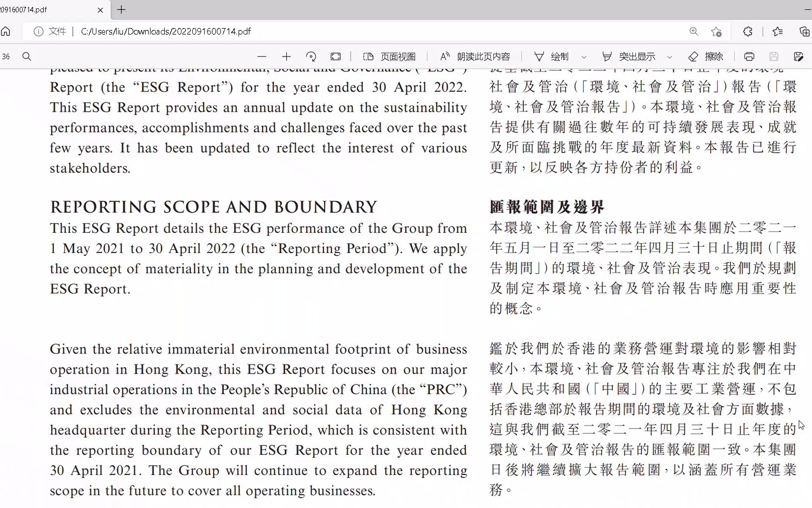Expand the 绘制 draw options dropdown
Viewport: 812px width, 508px height.
584,57
